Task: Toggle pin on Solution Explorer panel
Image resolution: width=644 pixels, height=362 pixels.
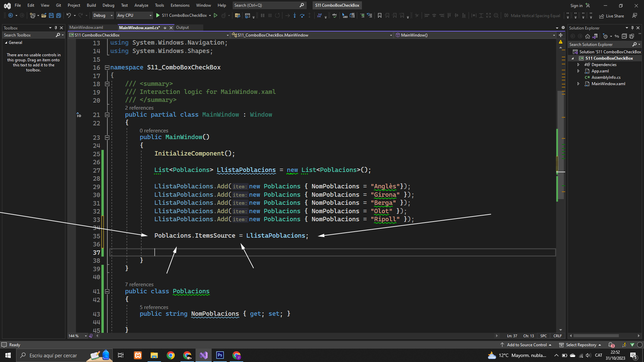Action: [632, 28]
